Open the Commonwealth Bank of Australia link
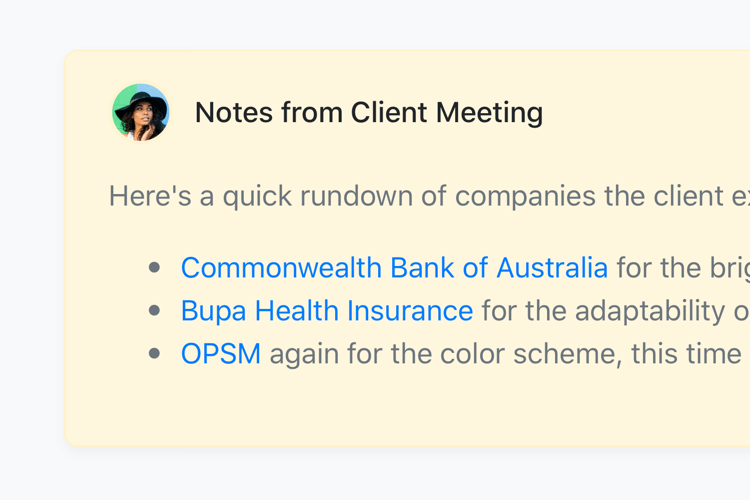The image size is (750, 500). (393, 268)
